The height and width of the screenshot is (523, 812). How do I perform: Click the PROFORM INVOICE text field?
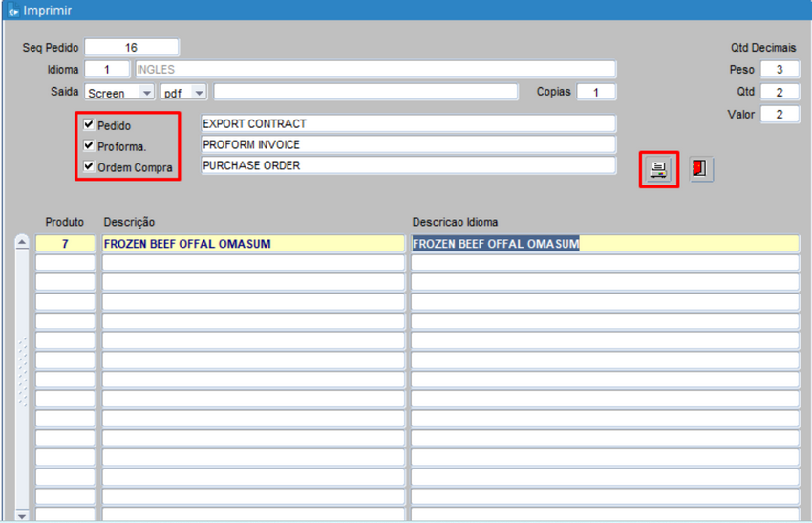point(408,145)
